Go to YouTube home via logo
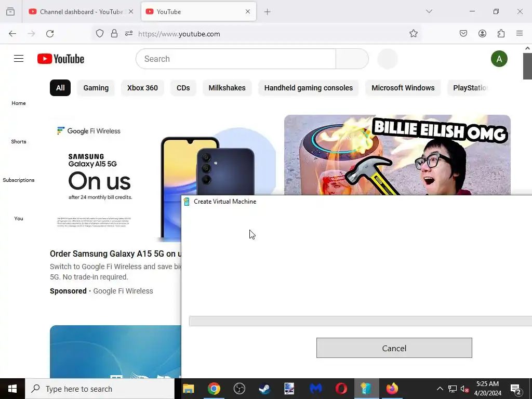The image size is (532, 399). (61, 59)
